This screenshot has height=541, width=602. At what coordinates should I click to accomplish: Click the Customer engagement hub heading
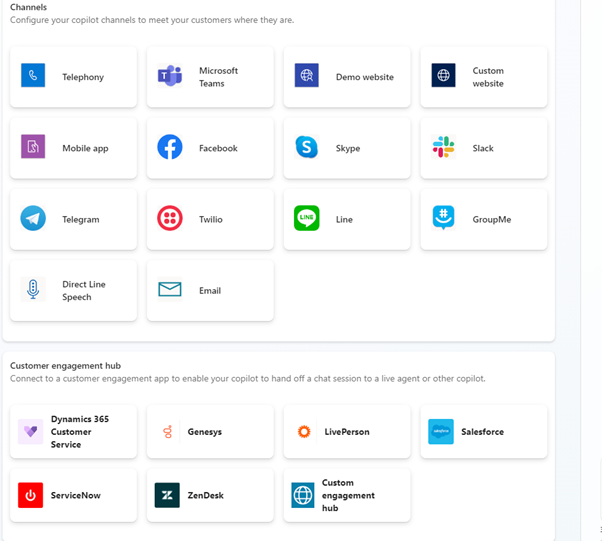pyautogui.click(x=65, y=366)
